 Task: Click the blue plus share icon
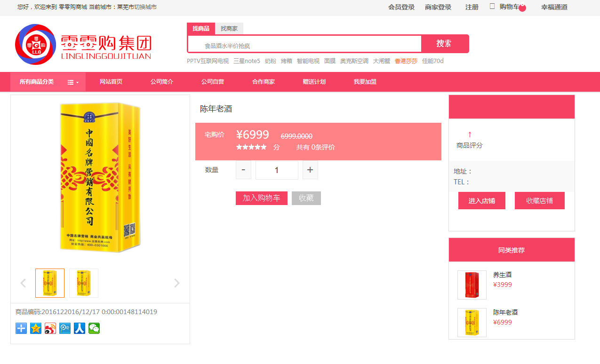point(21,328)
